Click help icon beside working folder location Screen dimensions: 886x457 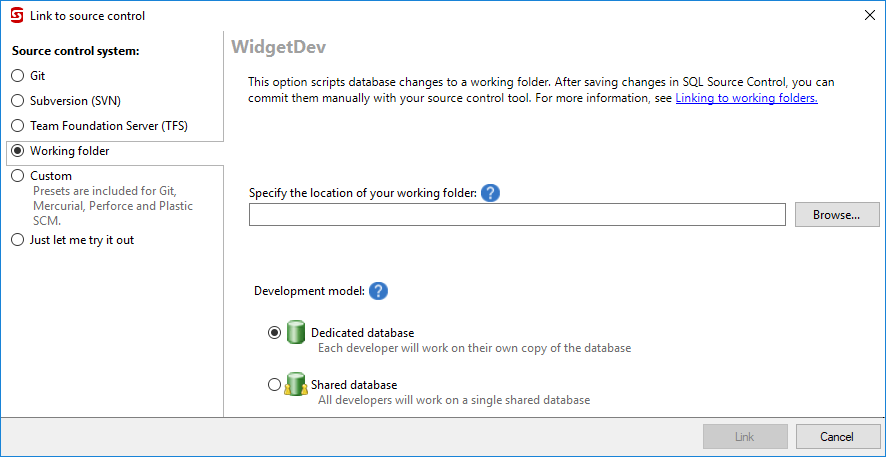point(490,193)
